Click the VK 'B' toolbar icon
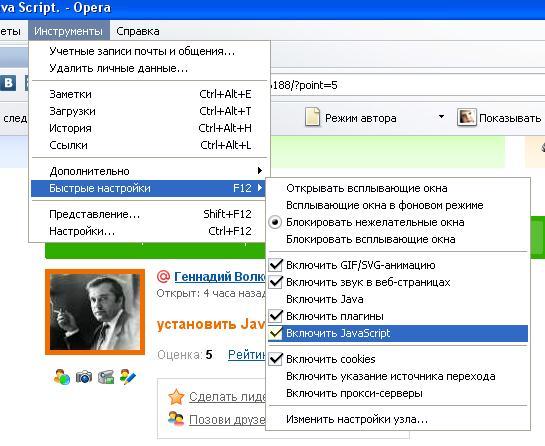Image resolution: width=545 pixels, height=446 pixels. tap(8, 83)
